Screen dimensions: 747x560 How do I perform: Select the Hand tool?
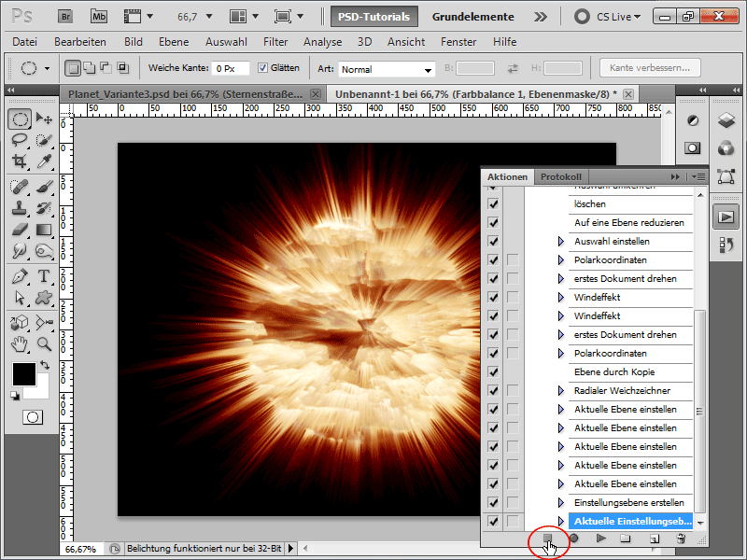click(x=20, y=343)
